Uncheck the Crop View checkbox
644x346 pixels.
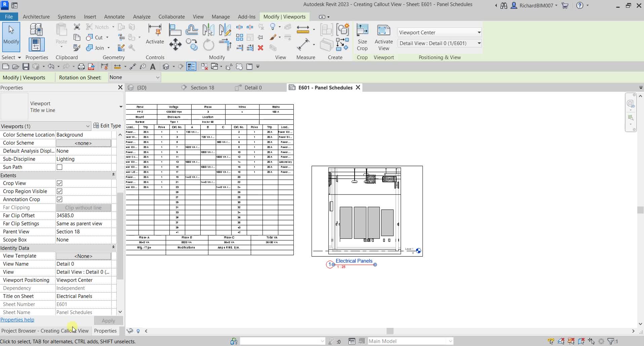(59, 183)
